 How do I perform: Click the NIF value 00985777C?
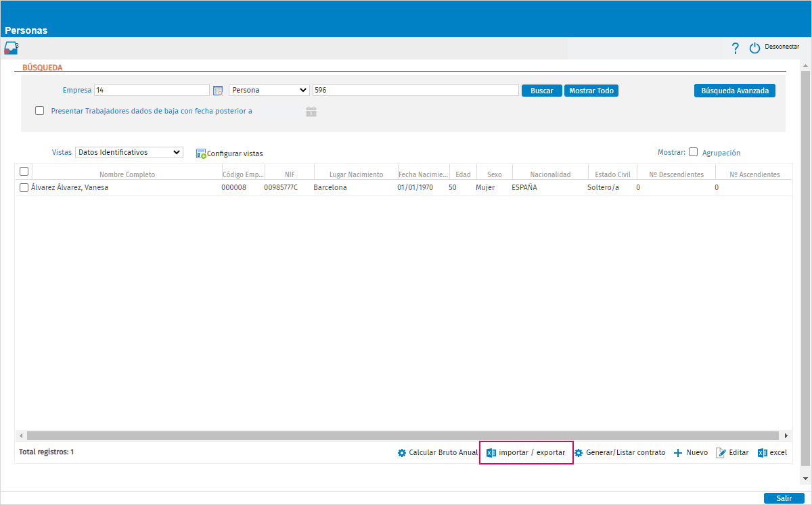(x=281, y=188)
